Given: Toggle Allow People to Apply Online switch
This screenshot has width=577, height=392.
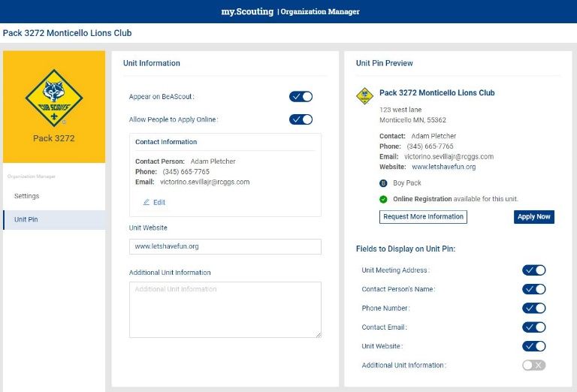Looking at the screenshot, I should pos(301,119).
